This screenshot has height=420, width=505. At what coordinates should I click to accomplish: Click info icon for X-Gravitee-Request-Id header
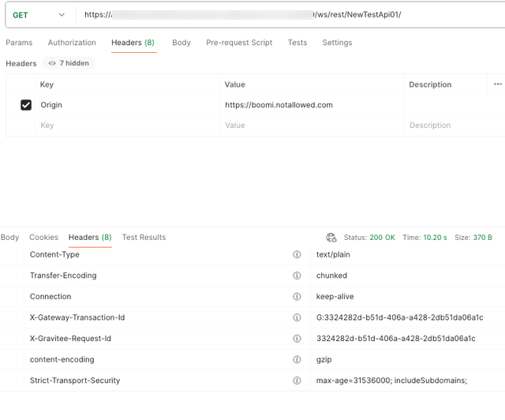click(297, 339)
